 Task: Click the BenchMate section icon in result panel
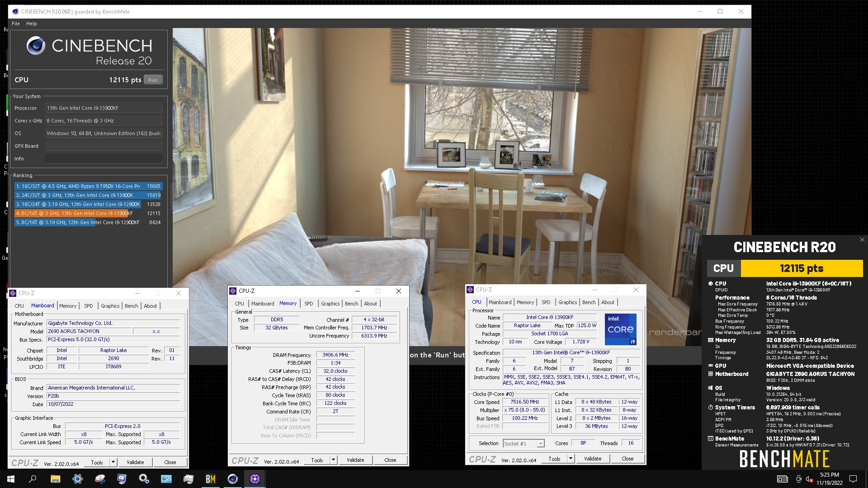coord(711,439)
